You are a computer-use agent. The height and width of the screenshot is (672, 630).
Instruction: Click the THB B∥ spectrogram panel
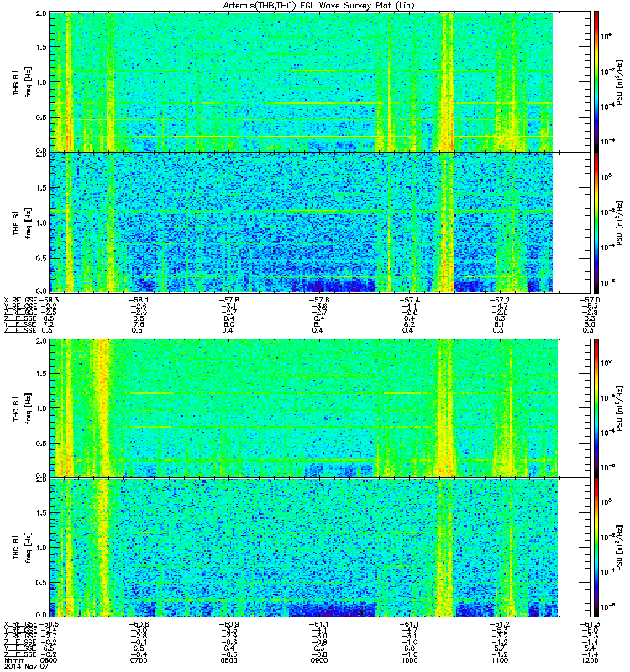(301, 223)
